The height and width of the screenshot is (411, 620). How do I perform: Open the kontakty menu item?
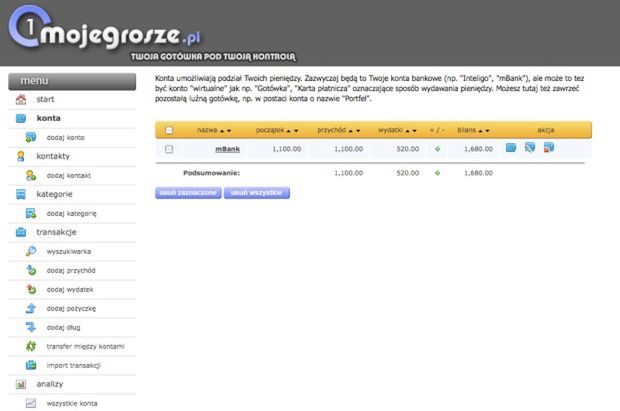click(53, 156)
